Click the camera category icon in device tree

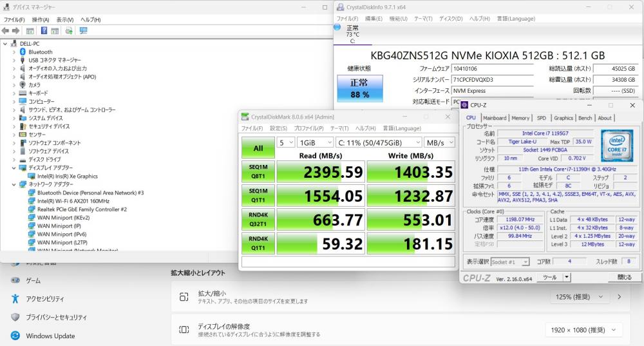point(23,84)
